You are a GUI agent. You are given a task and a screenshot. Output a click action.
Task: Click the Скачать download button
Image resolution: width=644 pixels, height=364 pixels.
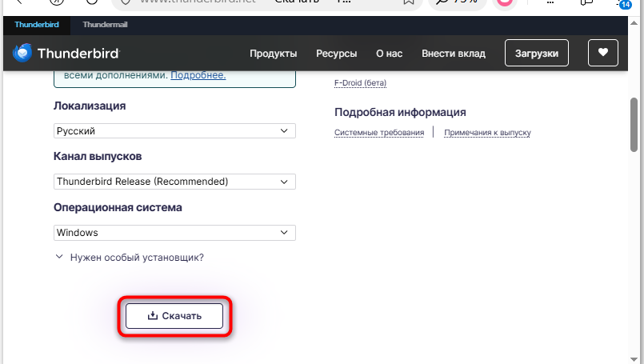coord(174,316)
